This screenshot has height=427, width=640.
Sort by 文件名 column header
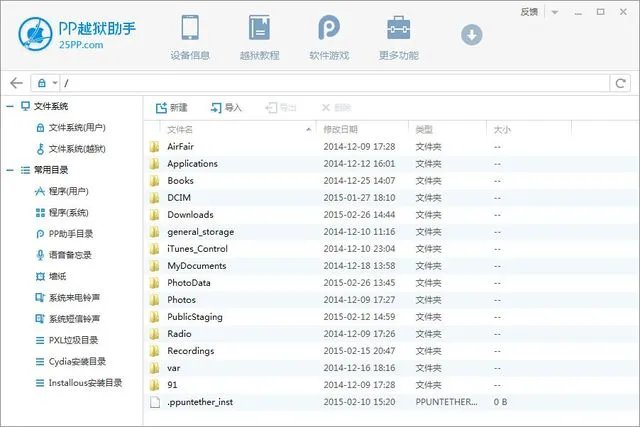180,130
